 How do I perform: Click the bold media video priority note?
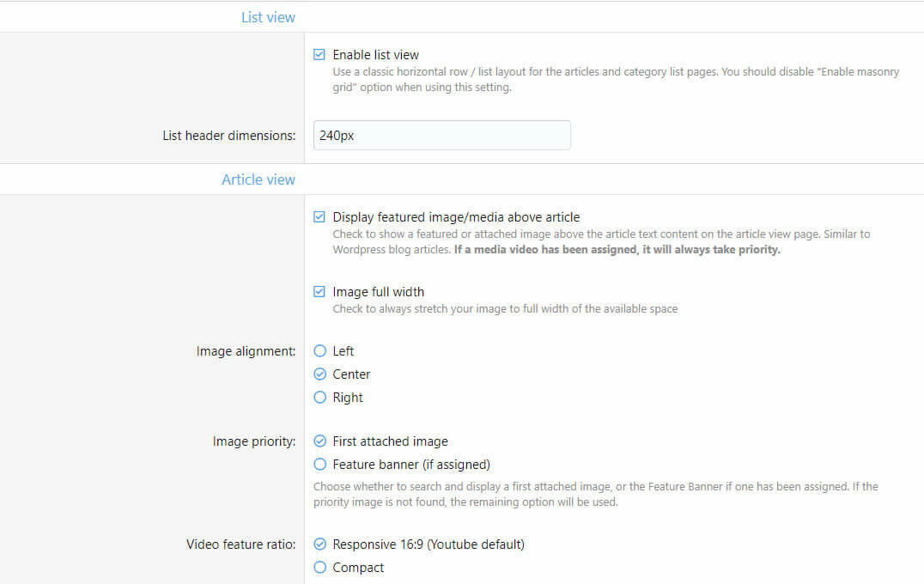[617, 250]
